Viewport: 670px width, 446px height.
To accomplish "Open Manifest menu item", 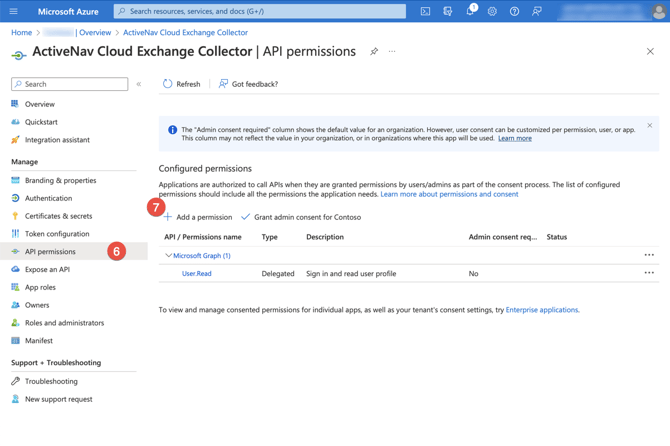I will tap(38, 341).
